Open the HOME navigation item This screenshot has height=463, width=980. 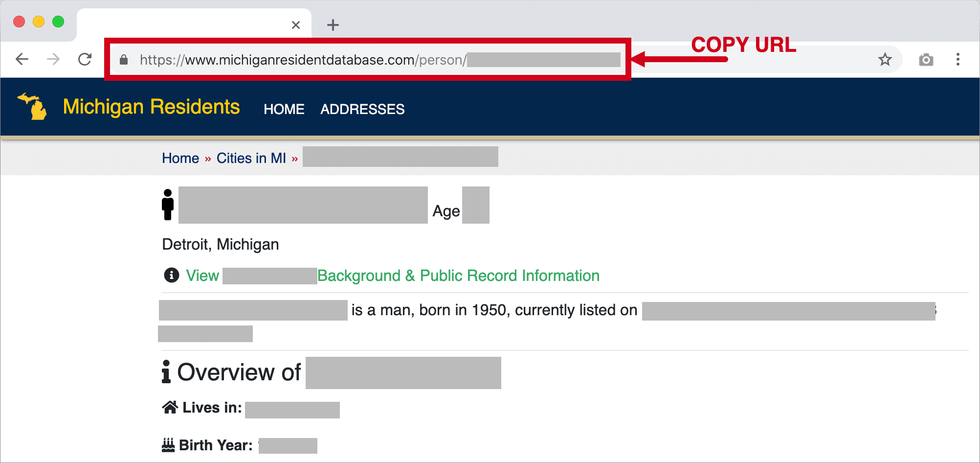click(284, 109)
